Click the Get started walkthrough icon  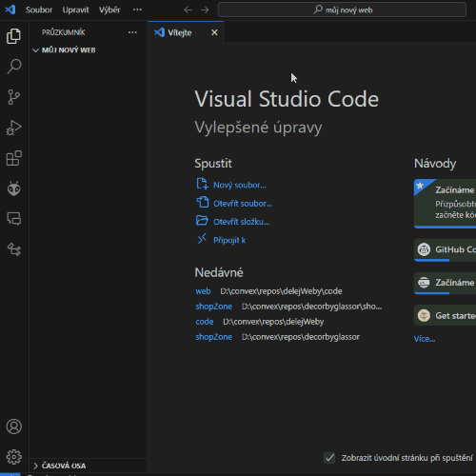coord(424,315)
